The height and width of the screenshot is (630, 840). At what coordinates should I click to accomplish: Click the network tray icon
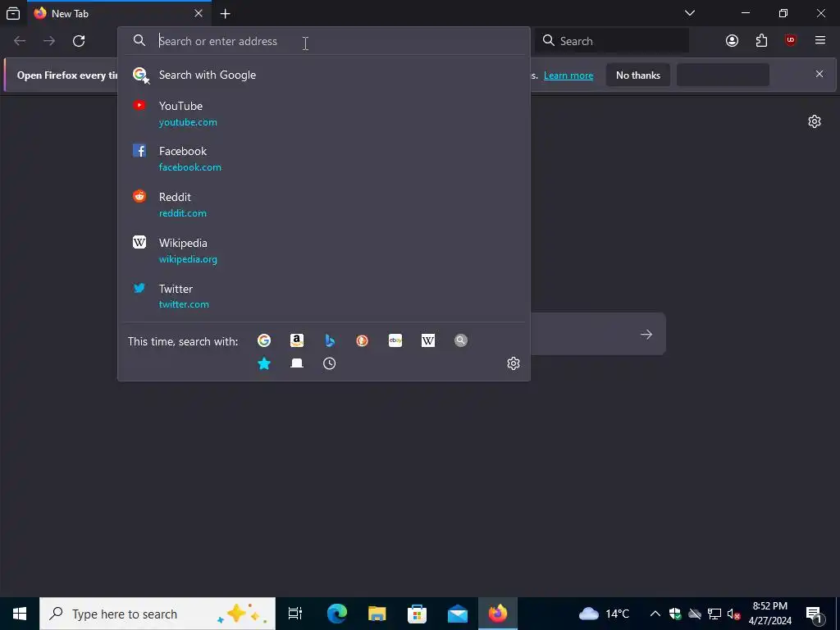[714, 614]
